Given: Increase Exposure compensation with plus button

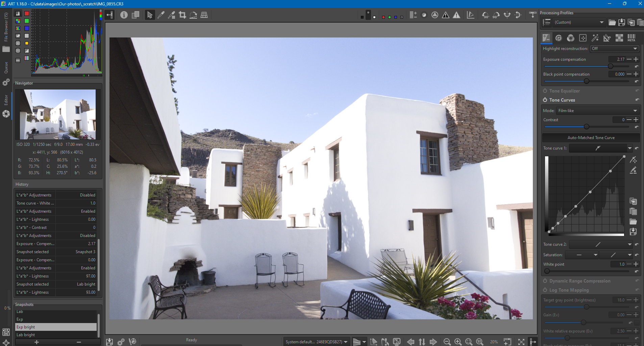Looking at the screenshot, I should click(x=636, y=59).
